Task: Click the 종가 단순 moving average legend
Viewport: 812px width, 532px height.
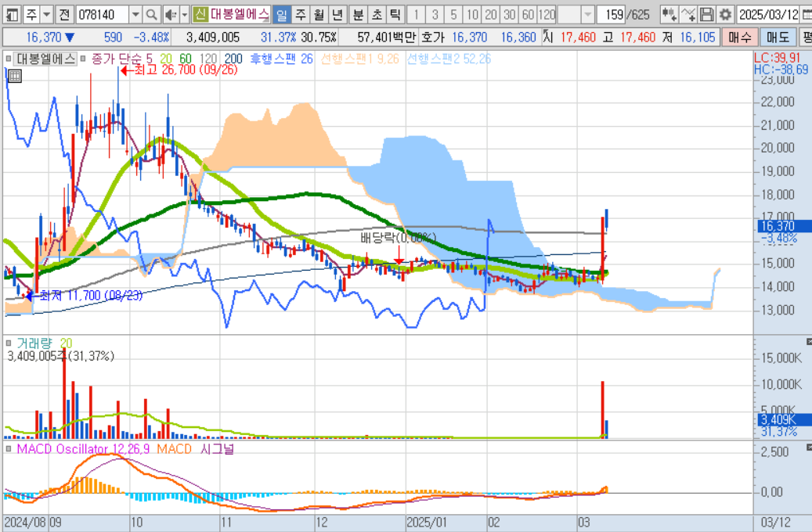Action: coord(117,59)
